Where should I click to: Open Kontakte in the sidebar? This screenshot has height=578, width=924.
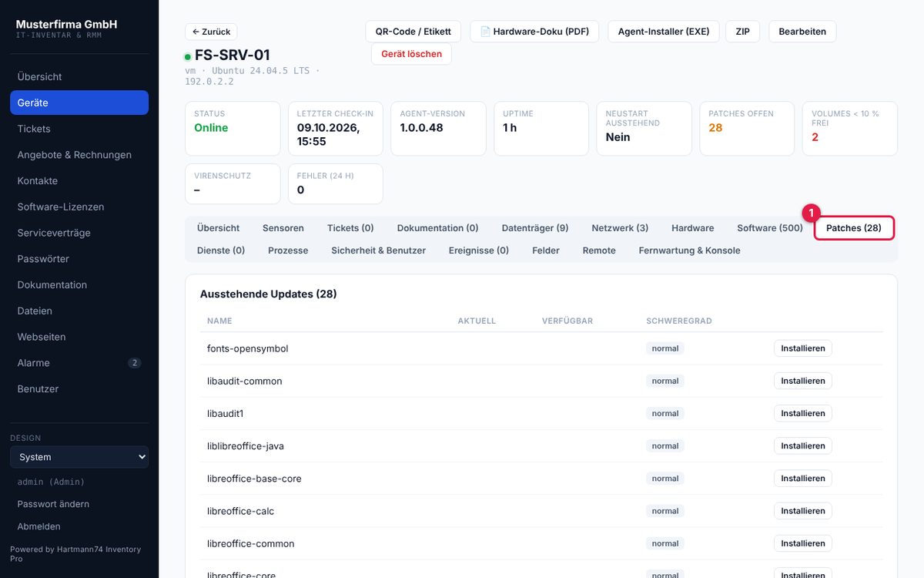(x=79, y=181)
